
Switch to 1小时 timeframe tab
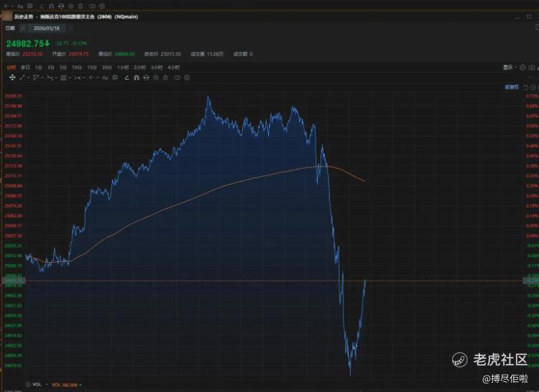coord(123,67)
